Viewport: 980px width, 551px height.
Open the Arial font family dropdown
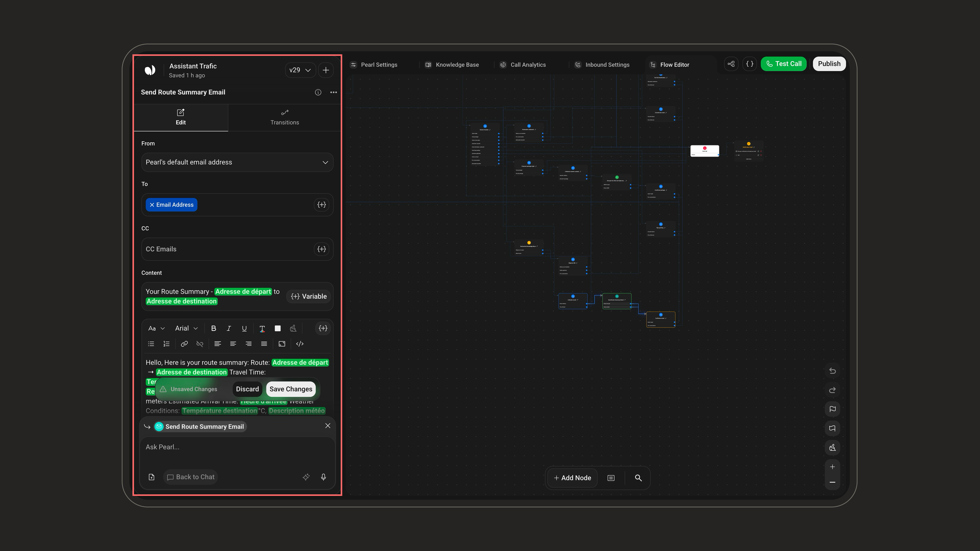pyautogui.click(x=186, y=328)
